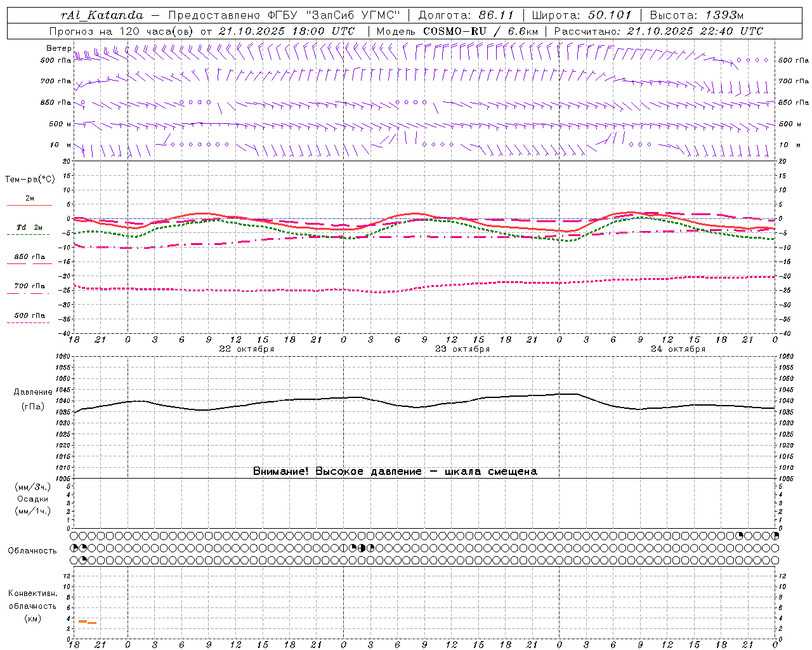Click the last cloud circle in top row
Viewport: 812px width, 650px height.
[775, 536]
